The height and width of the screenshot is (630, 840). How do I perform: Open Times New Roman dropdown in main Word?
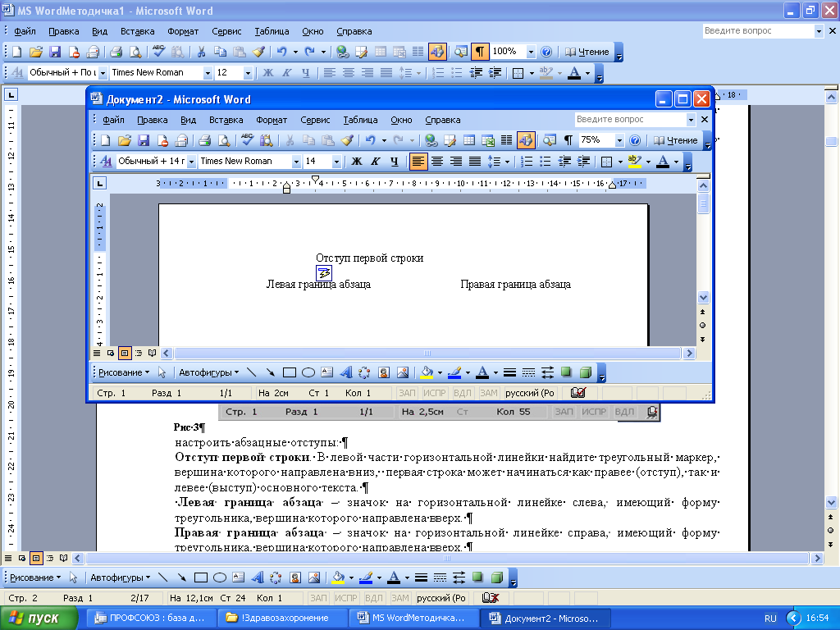208,72
